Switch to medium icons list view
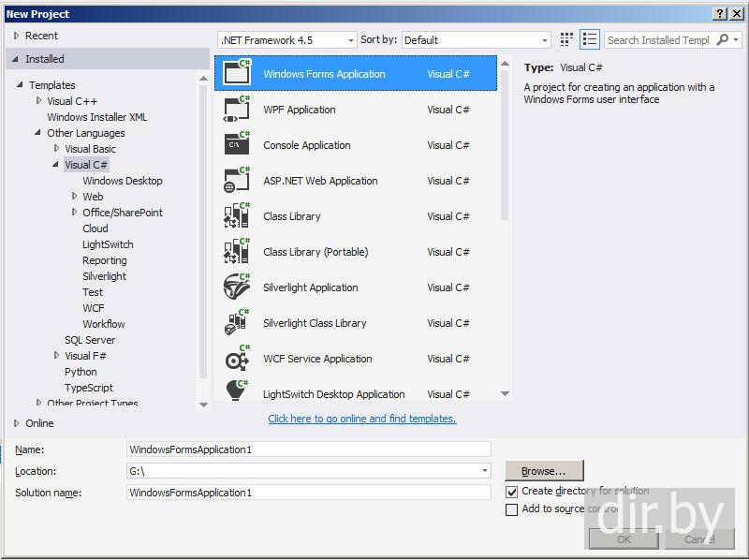This screenshot has width=749, height=560. [589, 39]
